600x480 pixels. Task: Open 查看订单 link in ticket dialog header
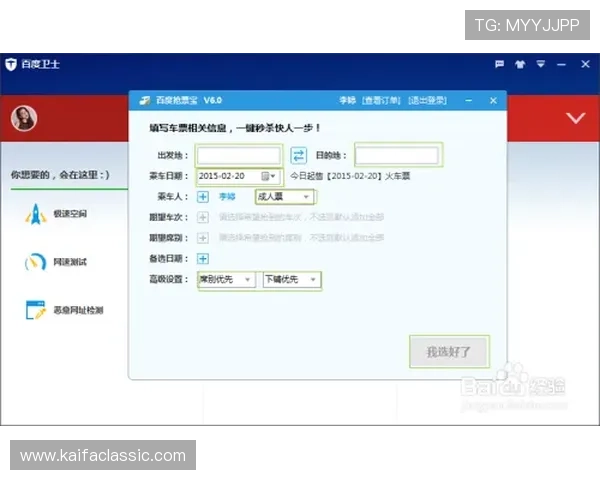[x=381, y=101]
